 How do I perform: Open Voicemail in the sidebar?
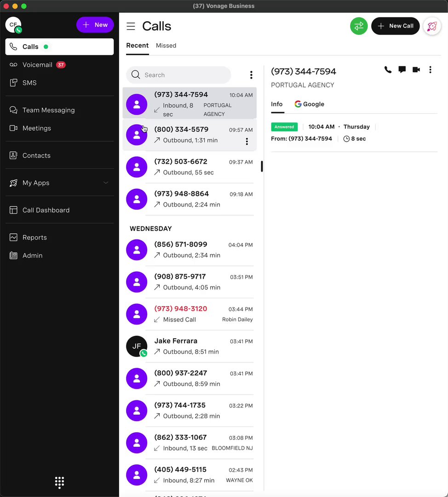59,65
